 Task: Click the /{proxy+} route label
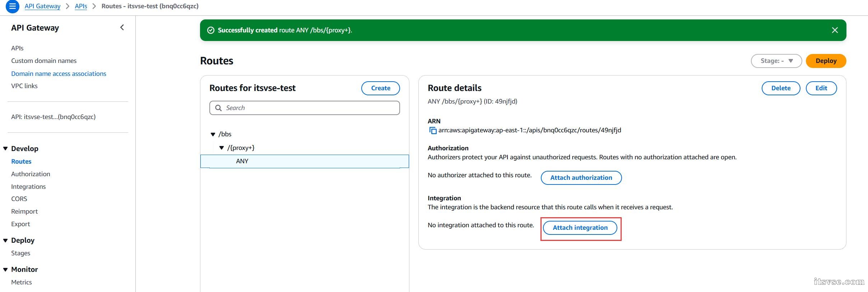(241, 148)
